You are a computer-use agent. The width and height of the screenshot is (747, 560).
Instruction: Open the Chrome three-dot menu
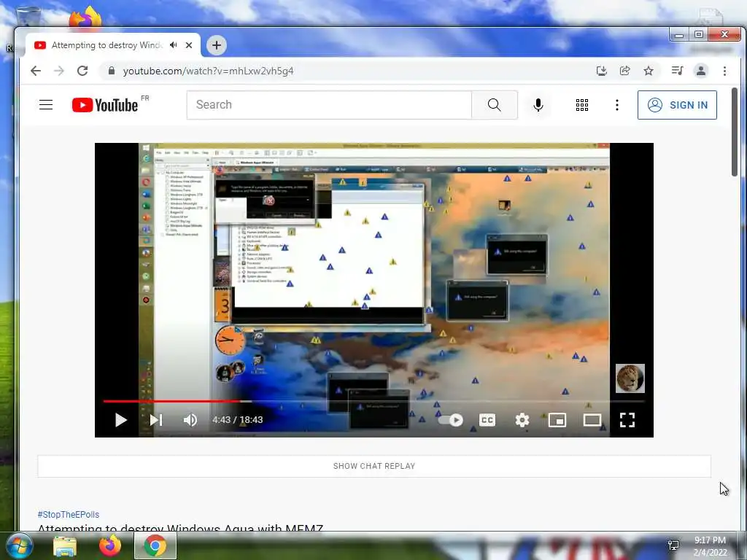click(724, 71)
